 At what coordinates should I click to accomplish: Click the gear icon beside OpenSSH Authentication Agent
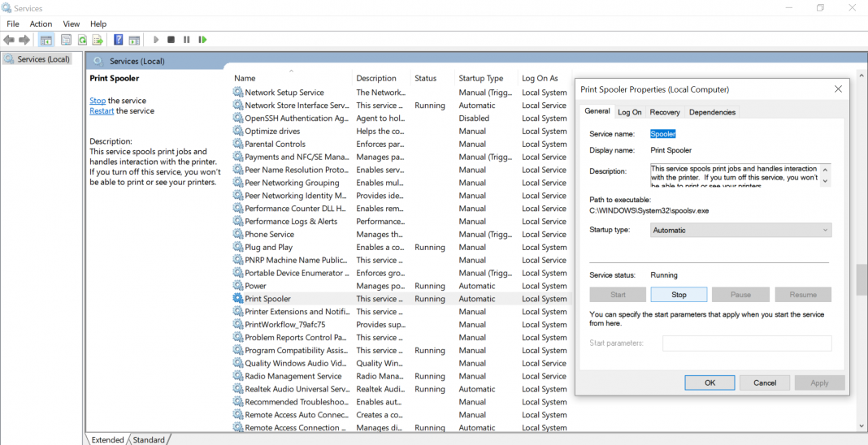[x=238, y=119]
